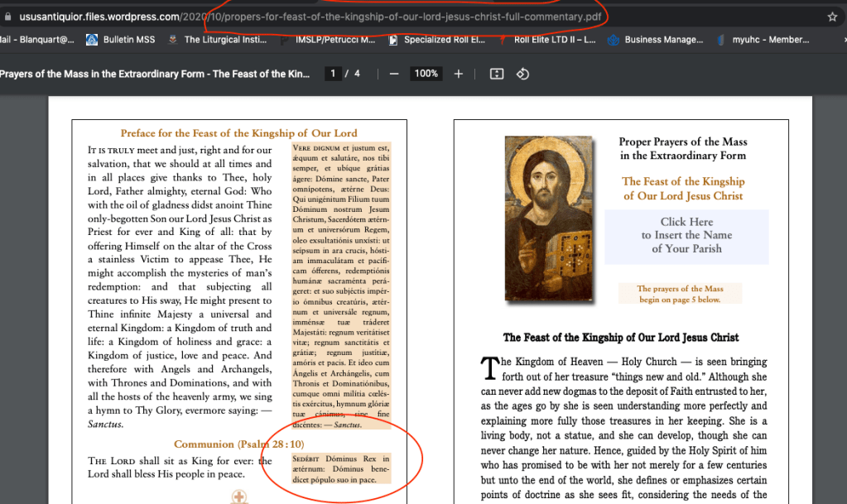Open The Liturgical Institute bookmark
This screenshot has height=504, width=847.
[217, 39]
